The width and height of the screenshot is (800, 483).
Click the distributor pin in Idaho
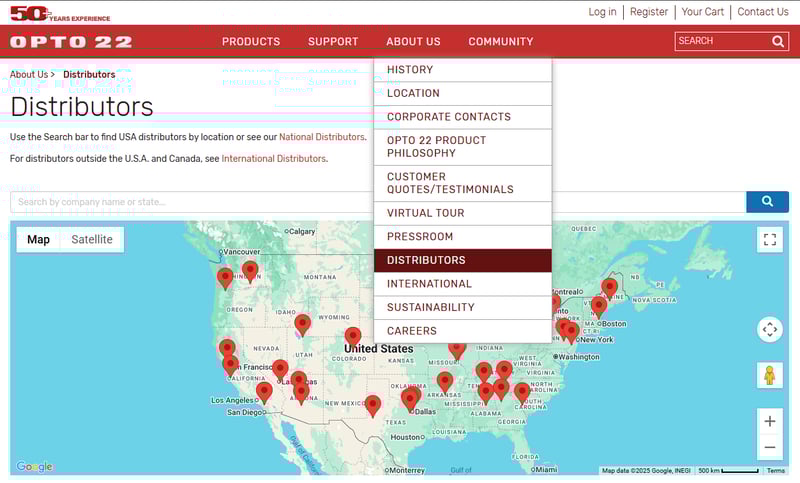pos(303,324)
